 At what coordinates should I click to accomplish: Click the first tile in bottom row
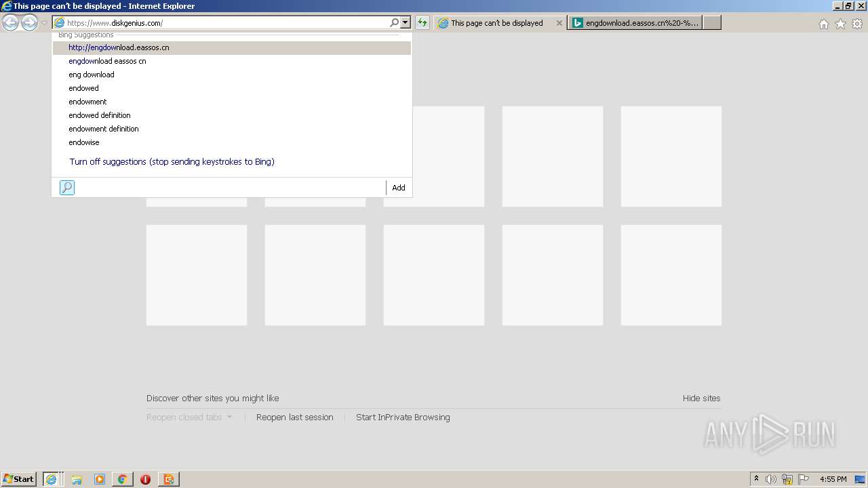point(197,275)
